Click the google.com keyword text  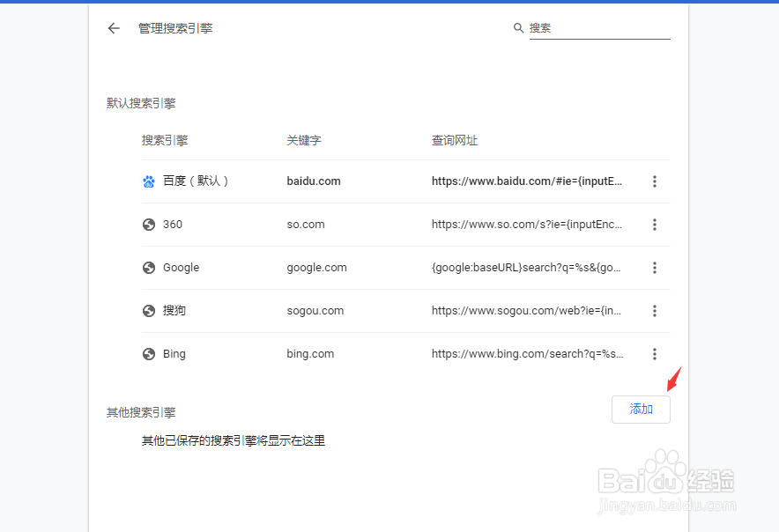(316, 268)
